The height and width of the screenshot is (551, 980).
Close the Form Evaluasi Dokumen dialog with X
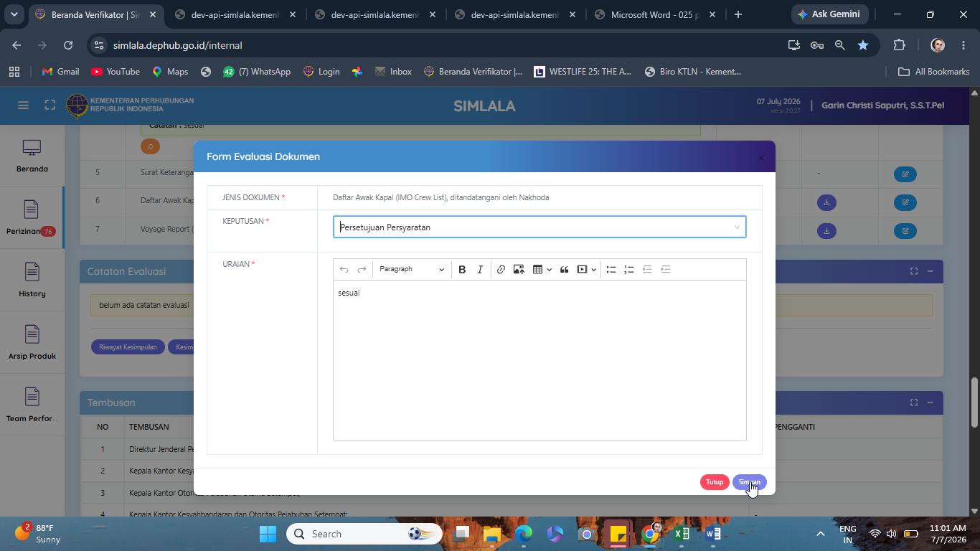(761, 157)
